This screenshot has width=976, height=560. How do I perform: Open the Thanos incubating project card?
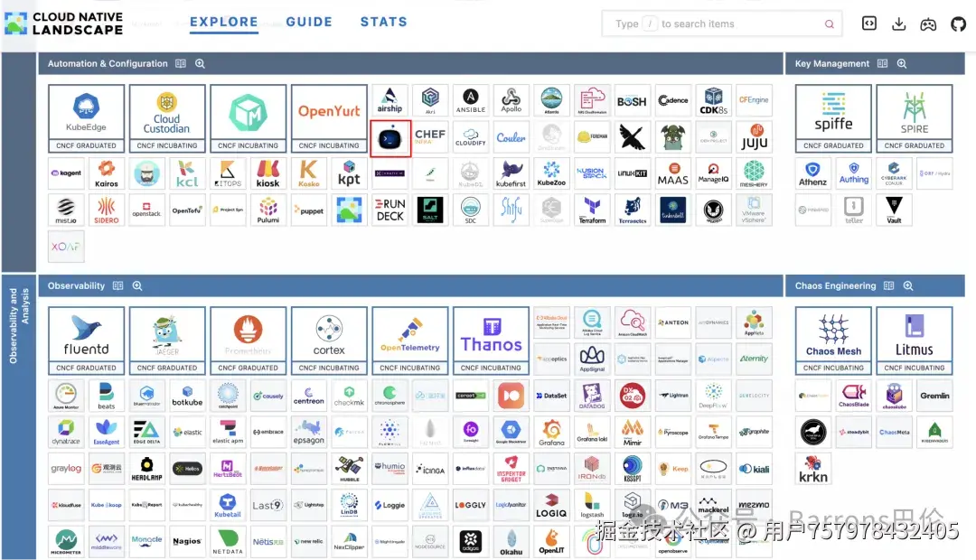click(x=491, y=341)
